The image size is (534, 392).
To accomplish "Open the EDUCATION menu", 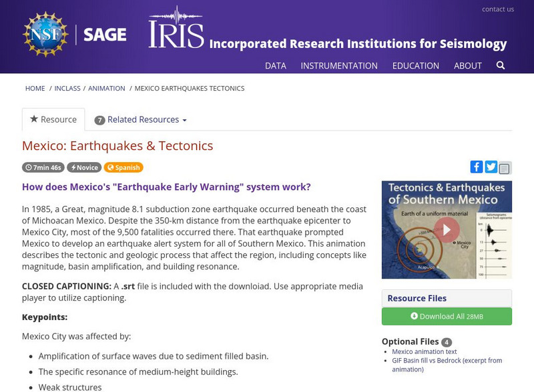I will point(417,65).
